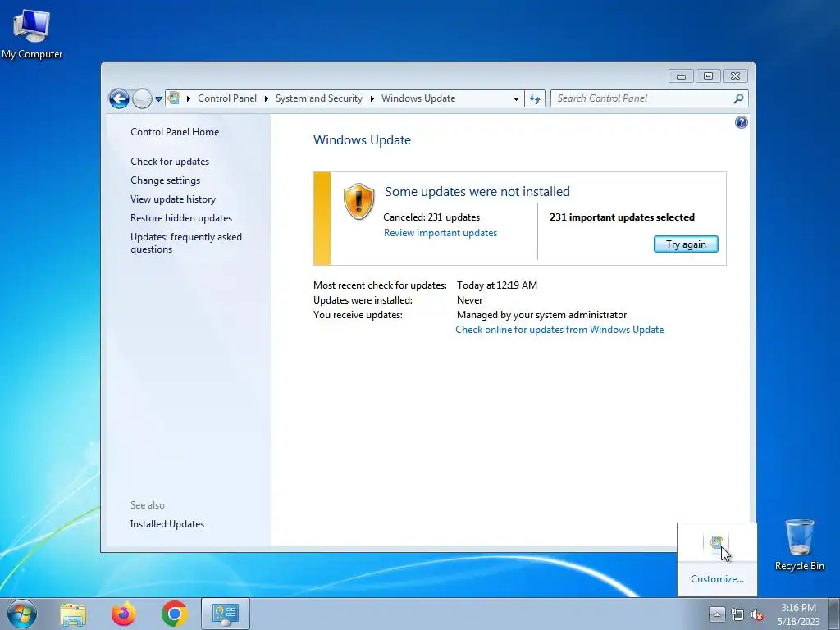Open Updates: frequently asked questions

pyautogui.click(x=186, y=243)
